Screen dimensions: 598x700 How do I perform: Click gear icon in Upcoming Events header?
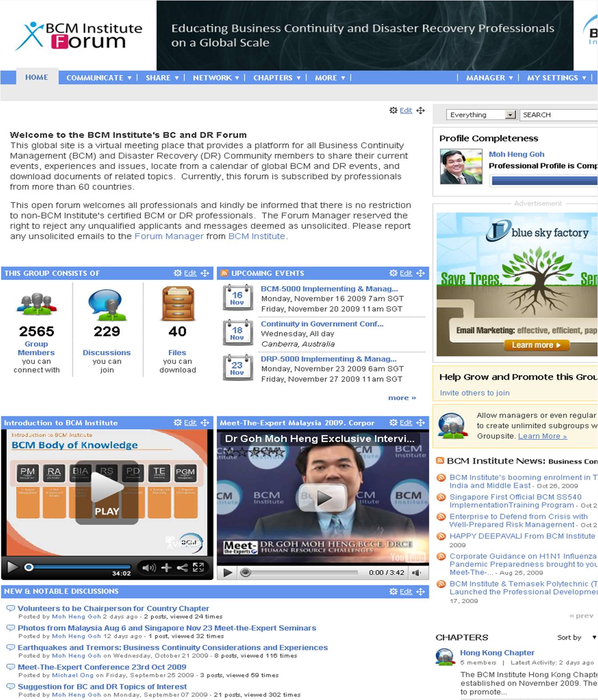[x=393, y=273]
